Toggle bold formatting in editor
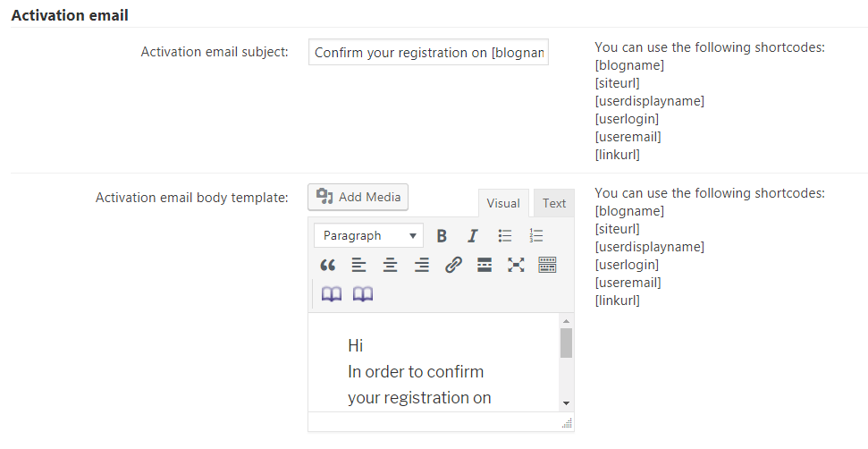 tap(442, 236)
